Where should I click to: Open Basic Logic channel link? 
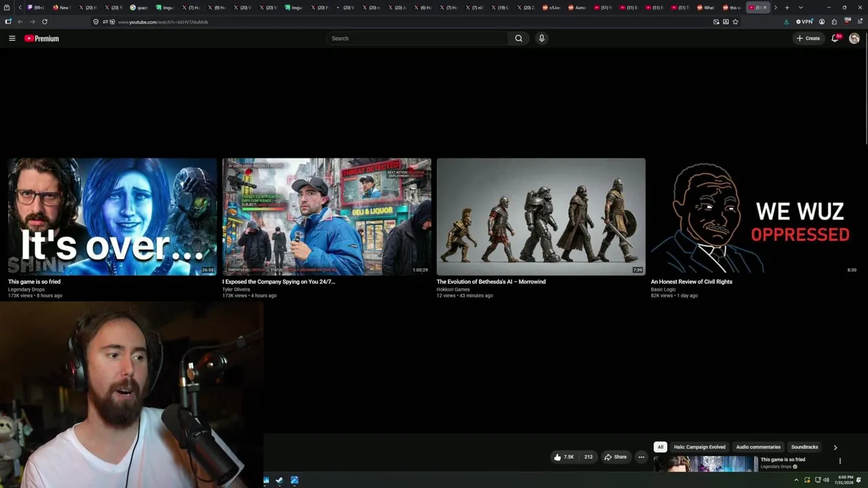point(663,289)
